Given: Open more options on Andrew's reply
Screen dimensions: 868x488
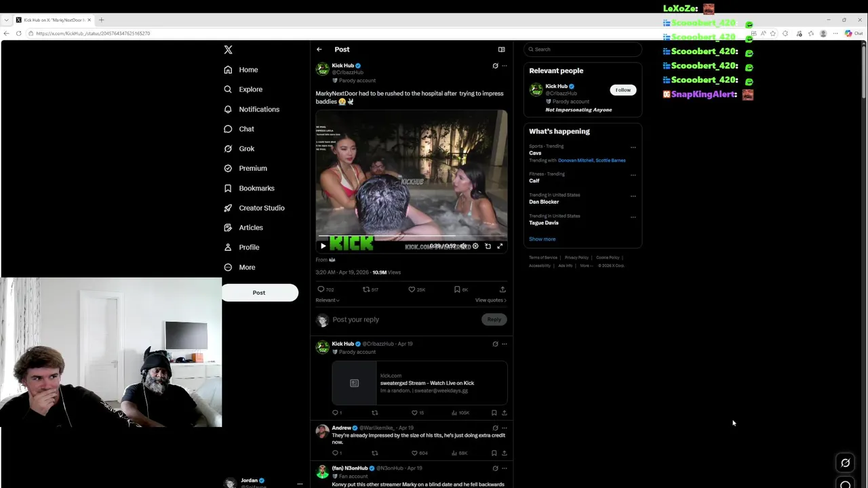Looking at the screenshot, I should [x=504, y=428].
